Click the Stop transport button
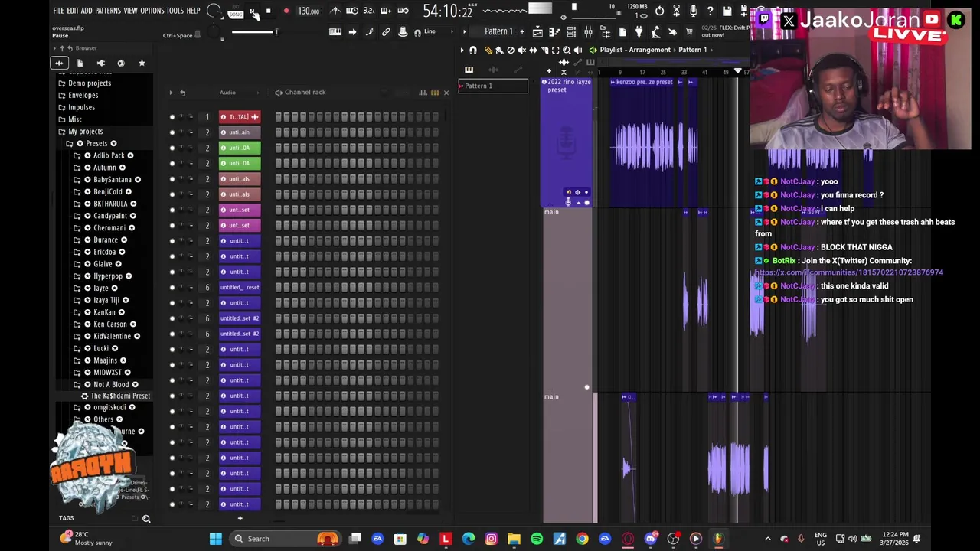 268,11
